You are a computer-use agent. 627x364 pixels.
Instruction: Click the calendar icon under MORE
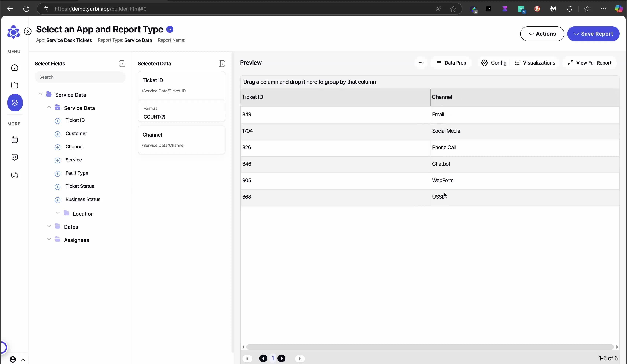click(x=15, y=140)
